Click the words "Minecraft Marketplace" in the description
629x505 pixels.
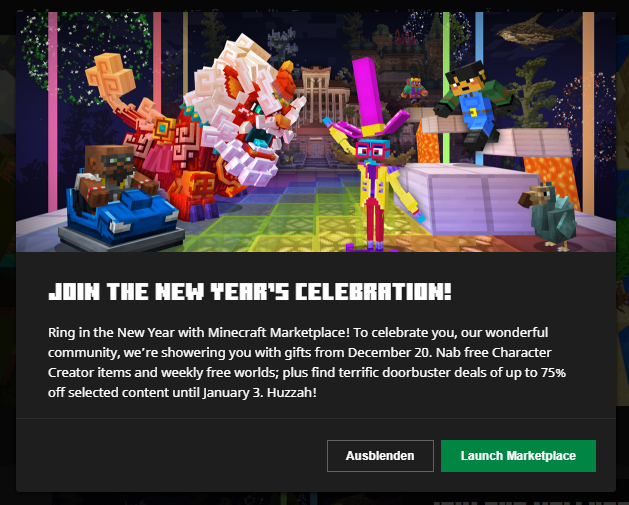coord(277,333)
